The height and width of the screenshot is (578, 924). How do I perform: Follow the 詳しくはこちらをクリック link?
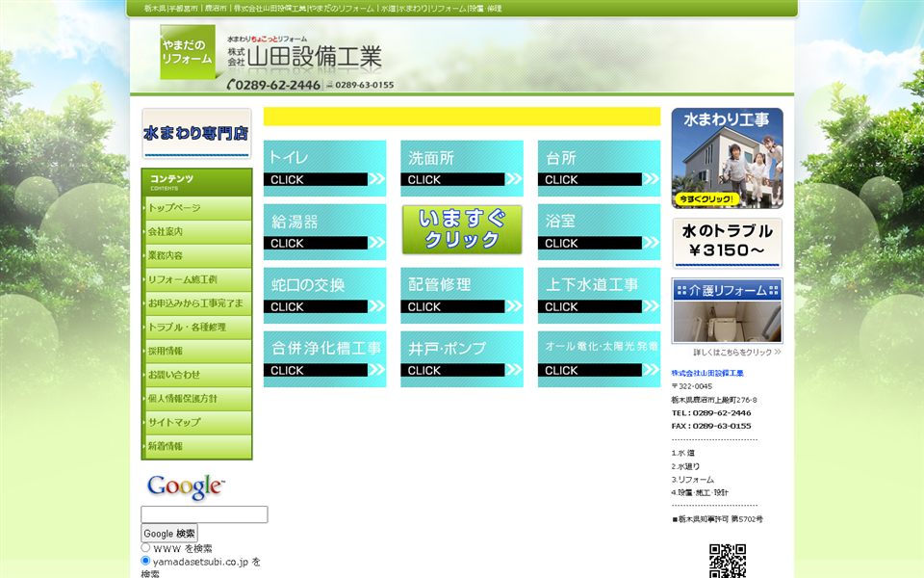tap(736, 353)
